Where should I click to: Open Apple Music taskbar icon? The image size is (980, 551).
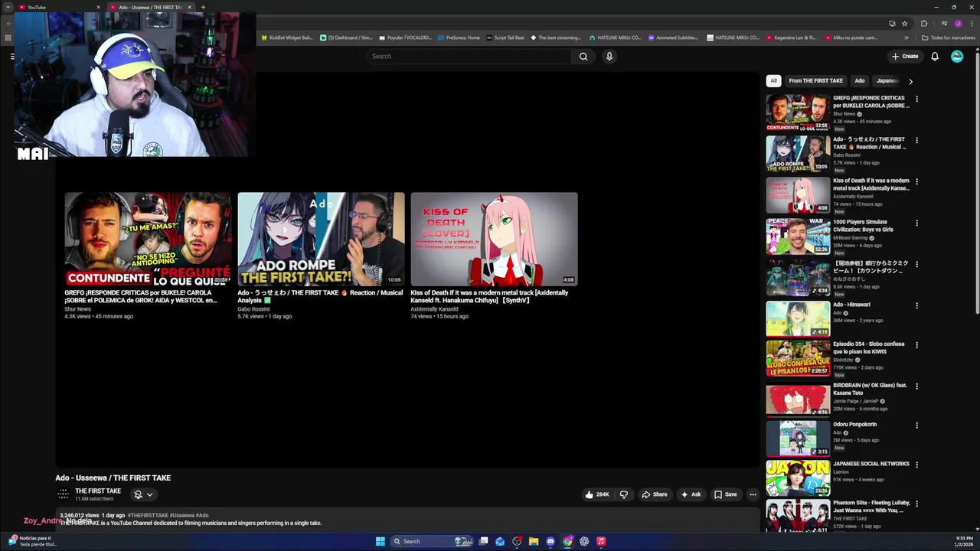pyautogui.click(x=601, y=541)
